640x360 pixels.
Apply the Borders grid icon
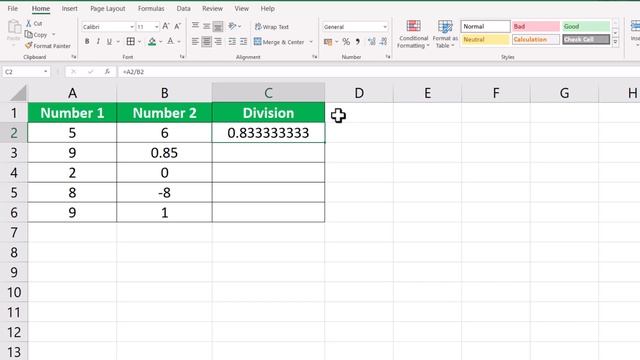click(x=131, y=41)
